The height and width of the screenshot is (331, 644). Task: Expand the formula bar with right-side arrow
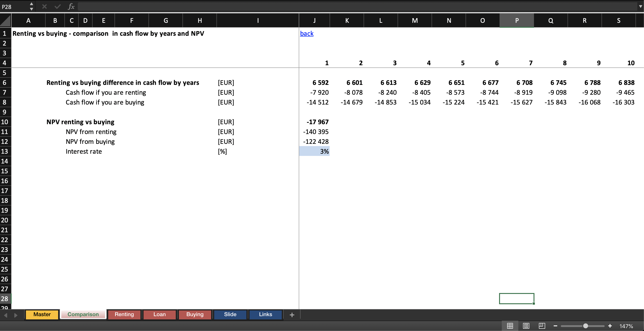pos(640,6)
